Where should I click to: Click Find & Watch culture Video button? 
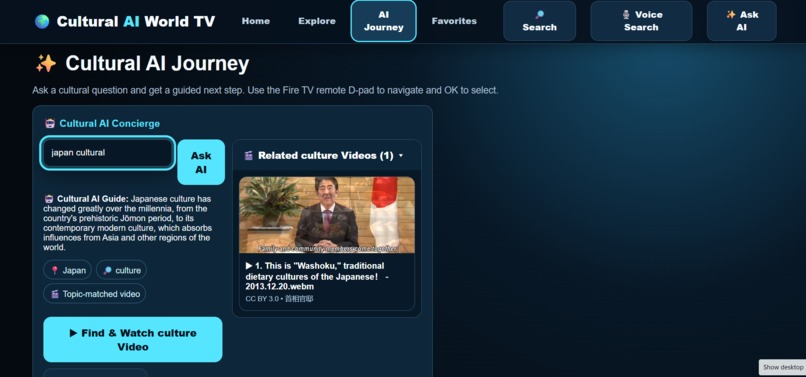(133, 339)
